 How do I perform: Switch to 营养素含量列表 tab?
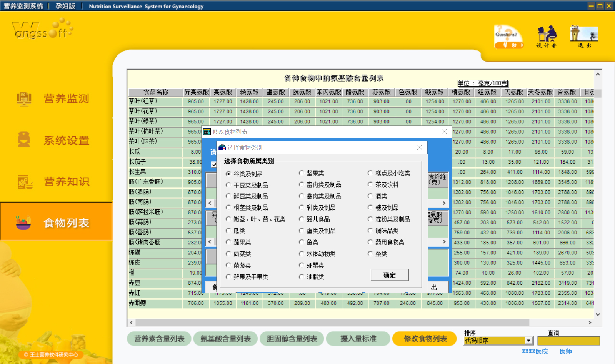click(159, 339)
